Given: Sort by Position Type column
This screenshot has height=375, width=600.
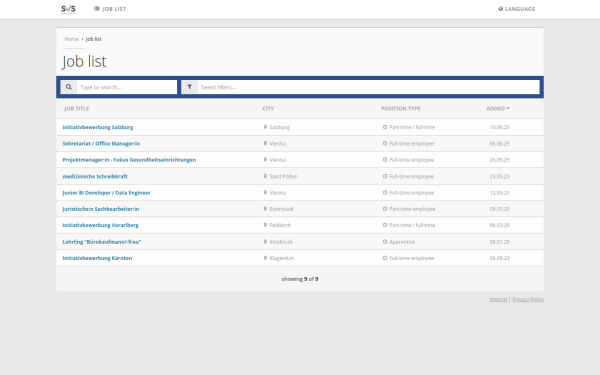Looking at the screenshot, I should click(x=401, y=109).
